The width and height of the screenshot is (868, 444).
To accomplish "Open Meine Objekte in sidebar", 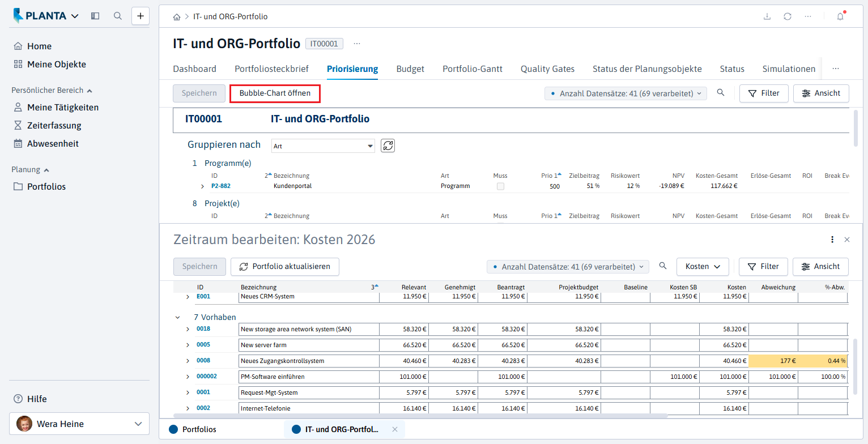I will (57, 64).
